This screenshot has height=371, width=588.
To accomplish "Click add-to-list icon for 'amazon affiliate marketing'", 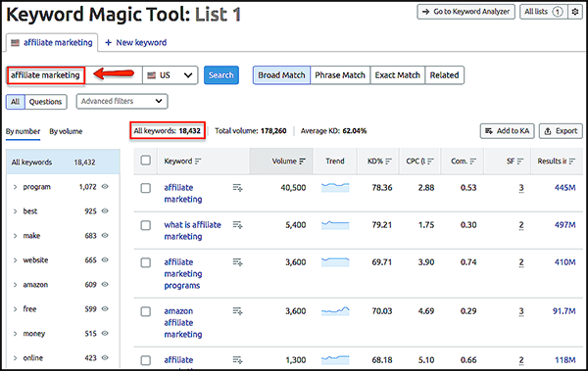I will pos(237,311).
